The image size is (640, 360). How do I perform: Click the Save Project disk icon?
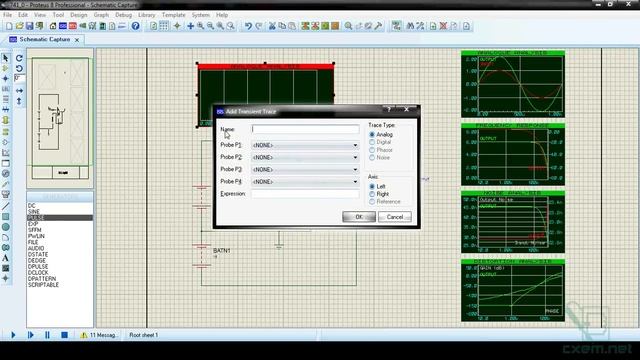[x=29, y=26]
